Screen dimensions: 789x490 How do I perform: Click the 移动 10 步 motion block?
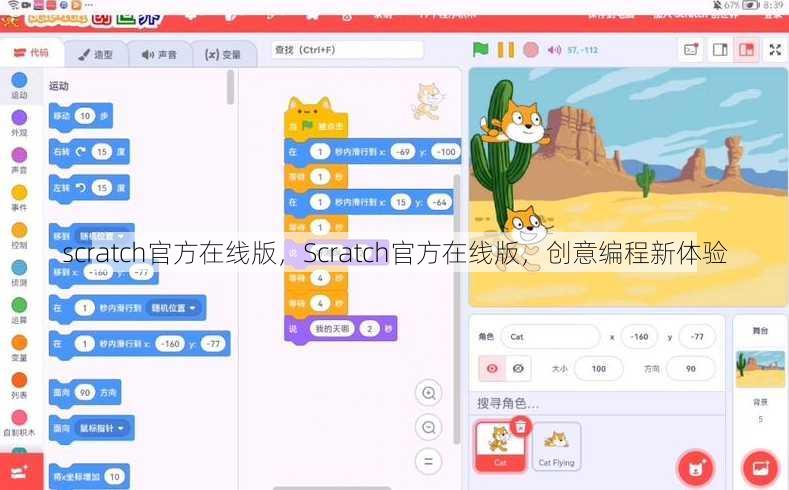[81, 116]
